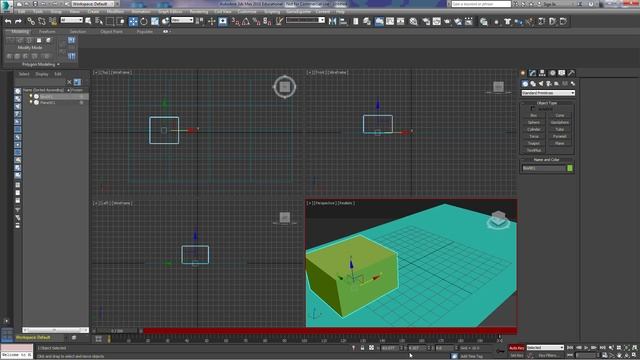640x360 pixels.
Task: Click the Cylinder primitive button
Action: coord(533,129)
